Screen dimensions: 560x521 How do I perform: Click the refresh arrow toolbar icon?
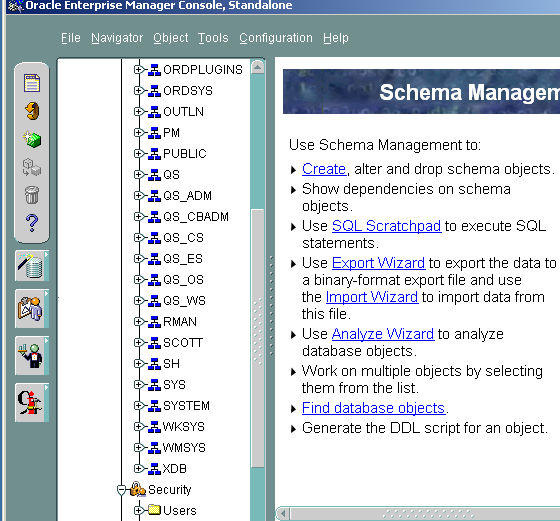tap(32, 111)
